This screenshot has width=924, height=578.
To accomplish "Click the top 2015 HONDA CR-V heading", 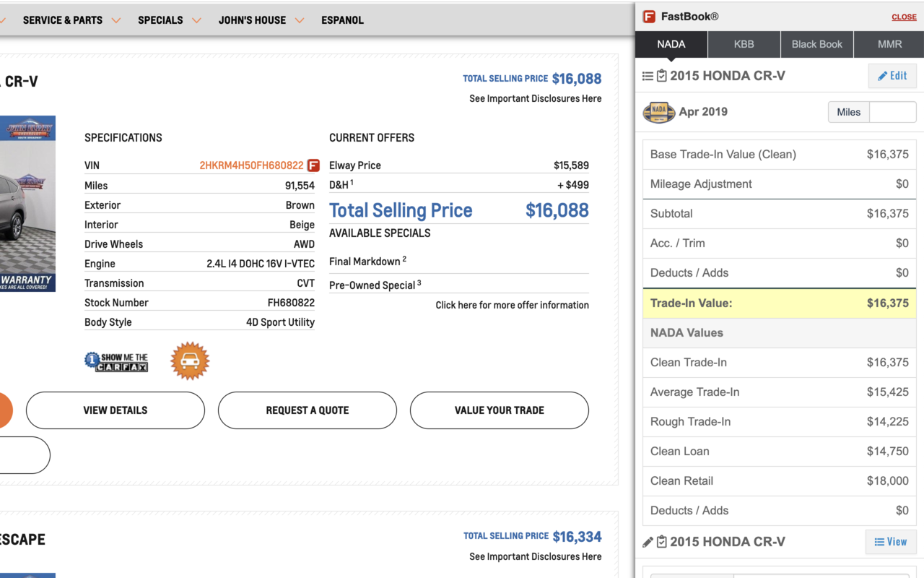I will (x=728, y=76).
